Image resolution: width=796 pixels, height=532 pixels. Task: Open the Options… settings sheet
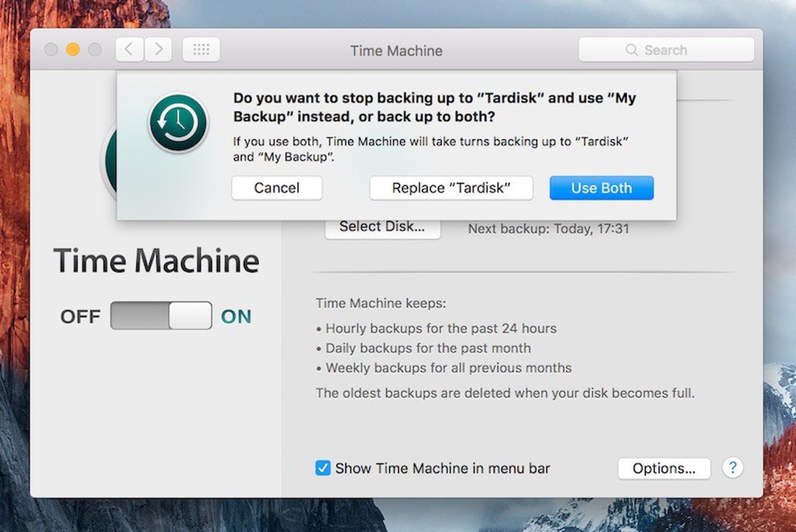pyautogui.click(x=664, y=468)
